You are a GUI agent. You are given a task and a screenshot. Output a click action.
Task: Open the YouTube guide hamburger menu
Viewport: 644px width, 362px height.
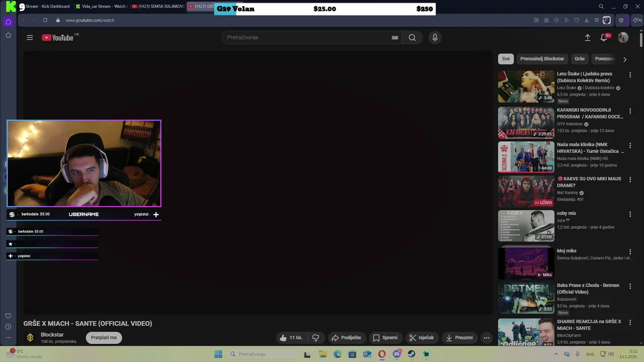[x=30, y=37]
